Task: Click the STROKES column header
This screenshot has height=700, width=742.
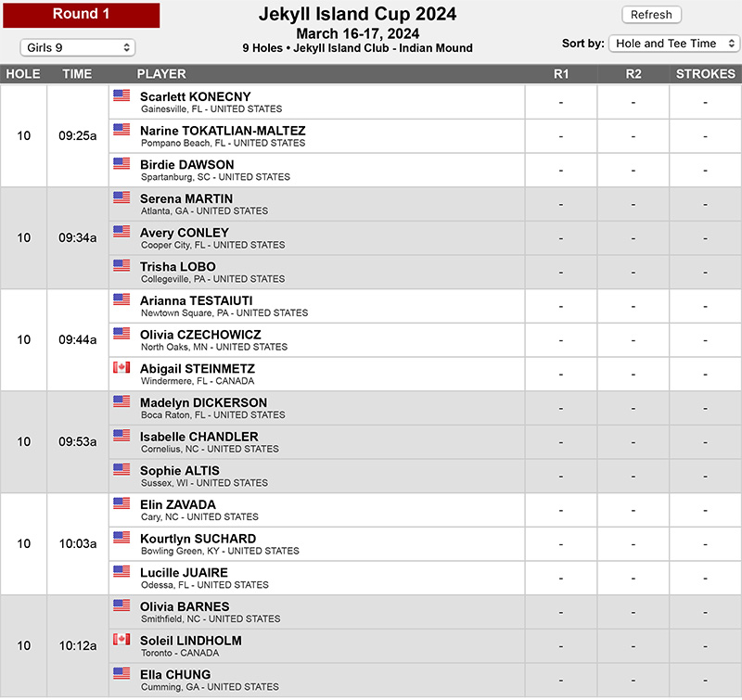Action: (x=706, y=74)
